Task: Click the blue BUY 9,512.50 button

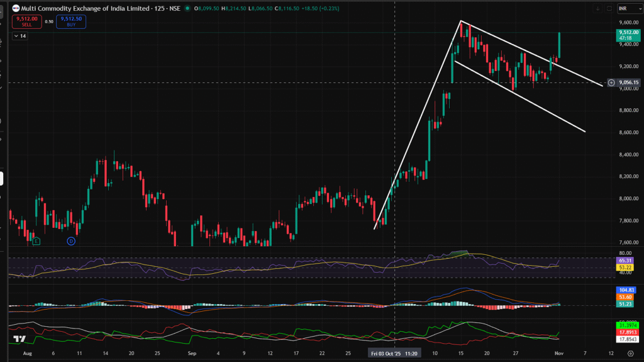Action: (x=70, y=21)
